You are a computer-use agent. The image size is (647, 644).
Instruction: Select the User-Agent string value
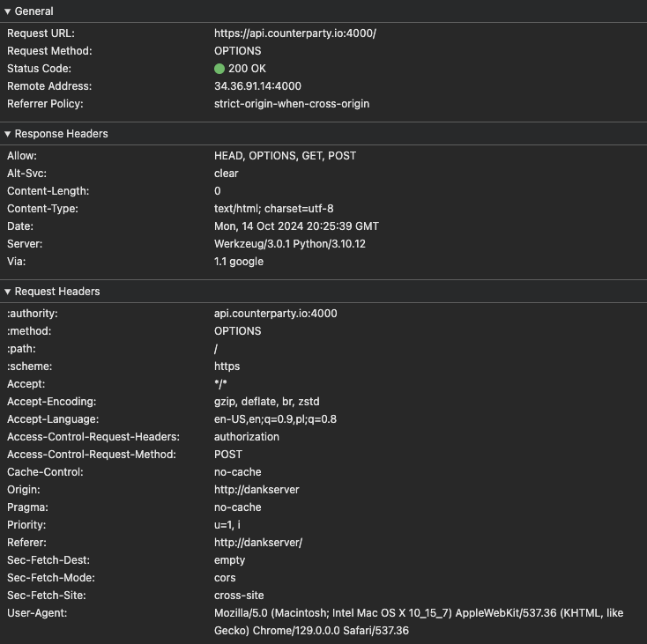click(x=419, y=622)
